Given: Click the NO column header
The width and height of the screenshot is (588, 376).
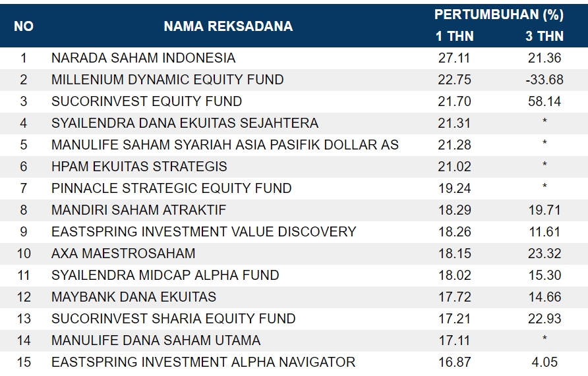Looking at the screenshot, I should 24,26.
